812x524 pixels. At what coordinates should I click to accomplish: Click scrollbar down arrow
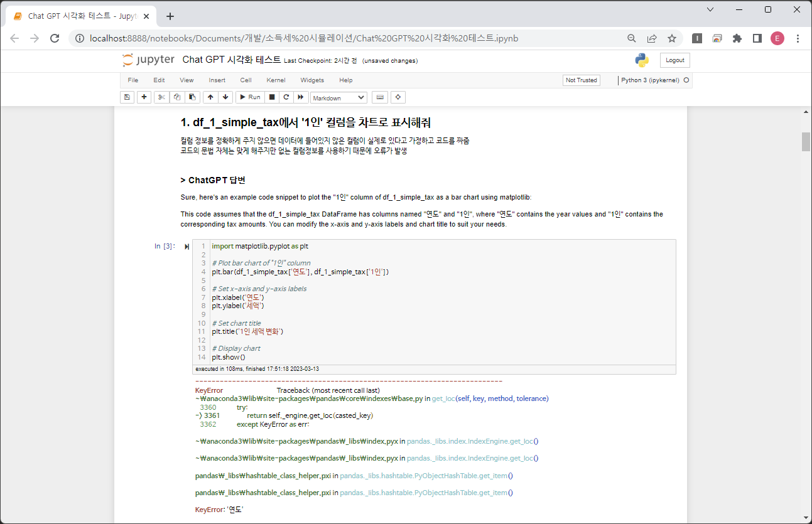pyautogui.click(x=806, y=518)
